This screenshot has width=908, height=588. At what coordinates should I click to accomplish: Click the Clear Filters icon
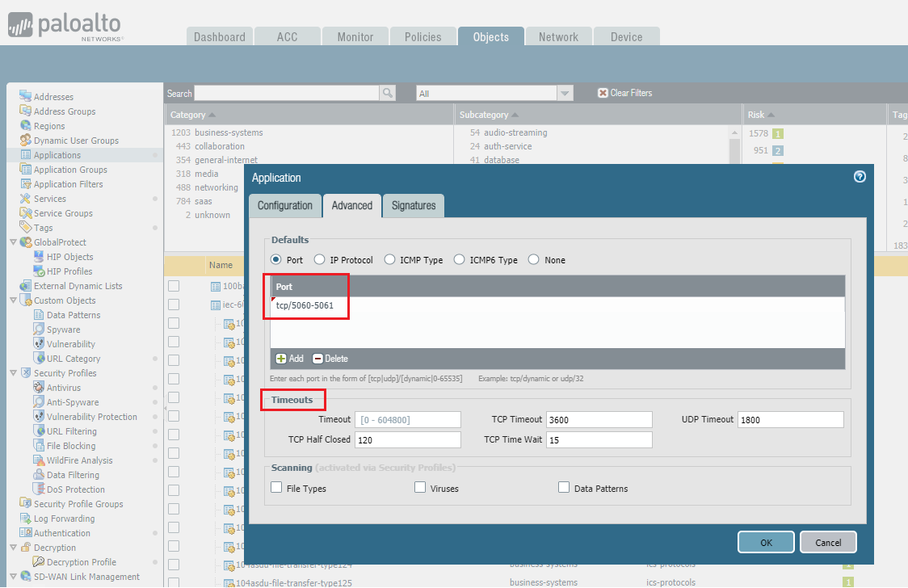pyautogui.click(x=603, y=93)
